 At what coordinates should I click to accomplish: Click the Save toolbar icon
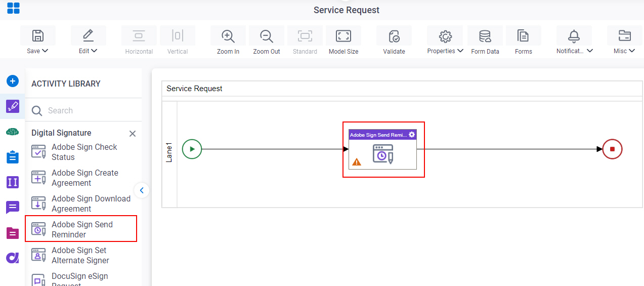(x=37, y=36)
